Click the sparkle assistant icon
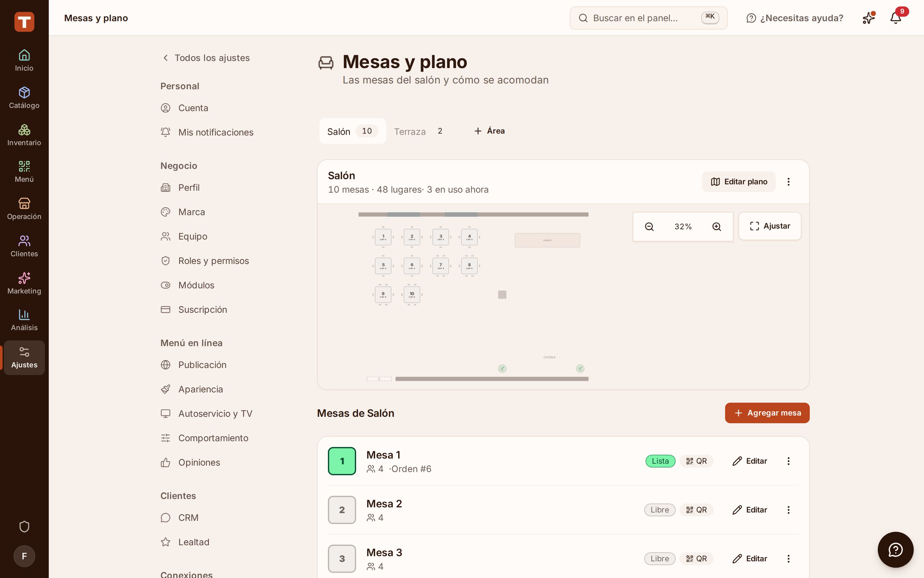 [x=868, y=18]
